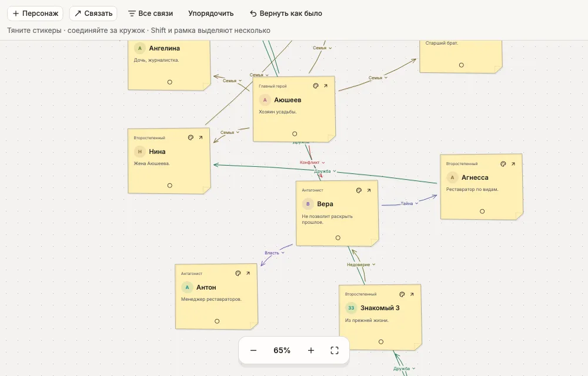Click the arrow icon on the Антон card
This screenshot has height=376, width=588.
pyautogui.click(x=248, y=273)
